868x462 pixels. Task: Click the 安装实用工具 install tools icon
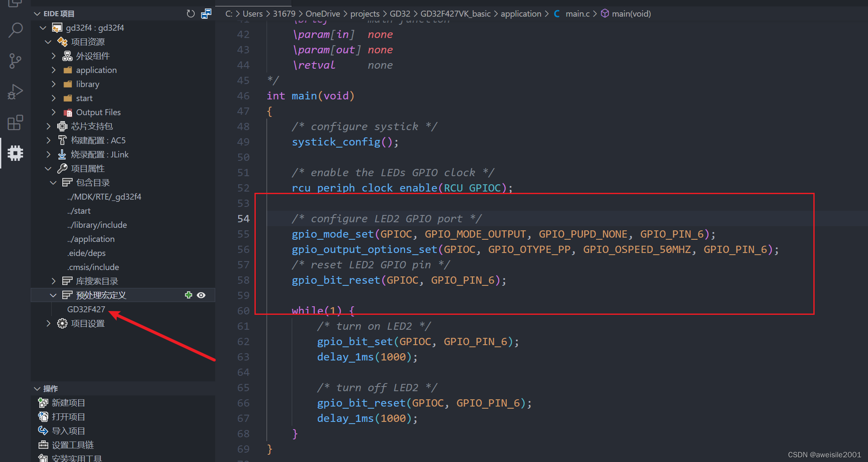(x=43, y=457)
